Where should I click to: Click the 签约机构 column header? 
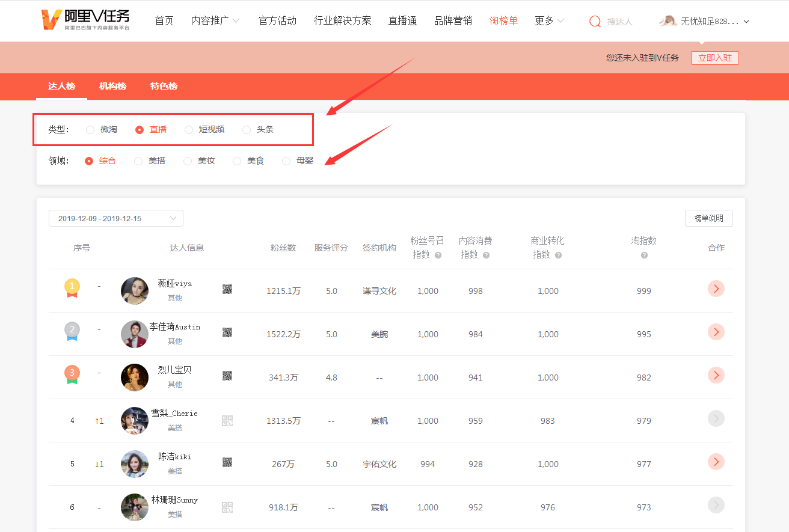(379, 248)
